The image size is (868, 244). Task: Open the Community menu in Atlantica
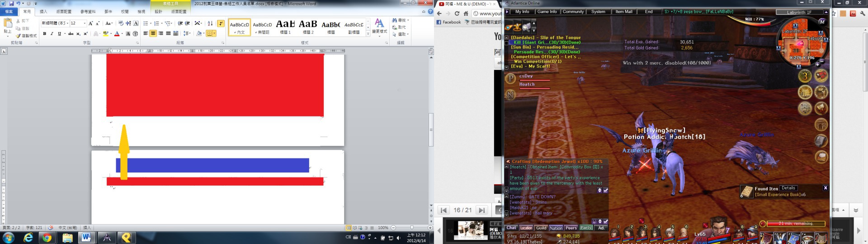573,12
